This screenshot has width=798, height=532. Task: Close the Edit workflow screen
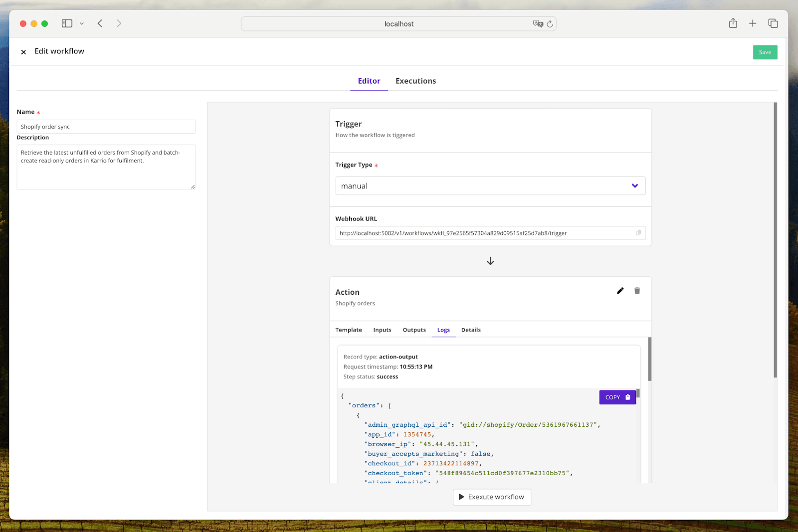(23, 51)
